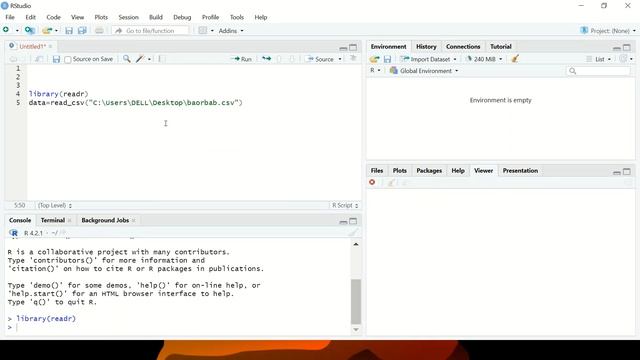The width and height of the screenshot is (640, 360).
Task: Open the Global Environment selector
Action: tap(424, 71)
